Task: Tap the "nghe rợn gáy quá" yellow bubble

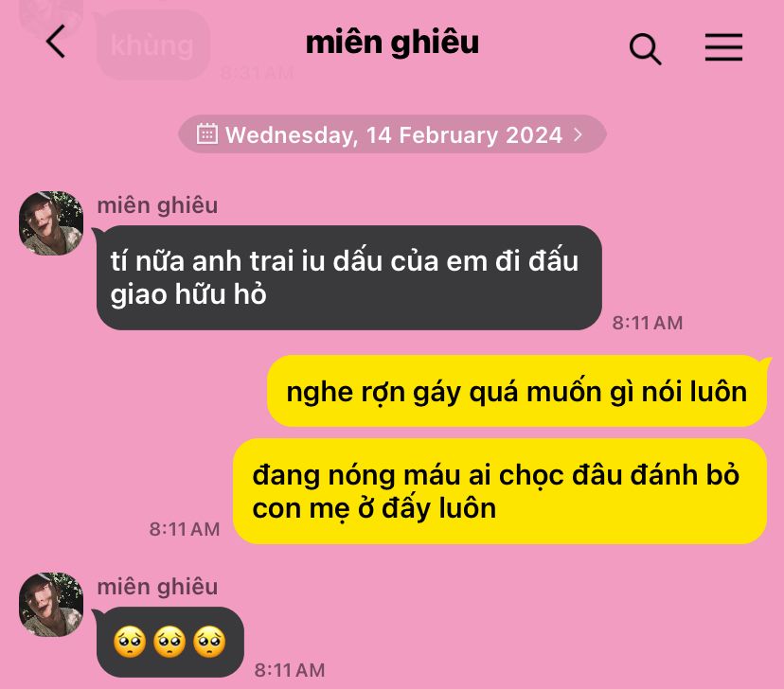Action: 517,391
